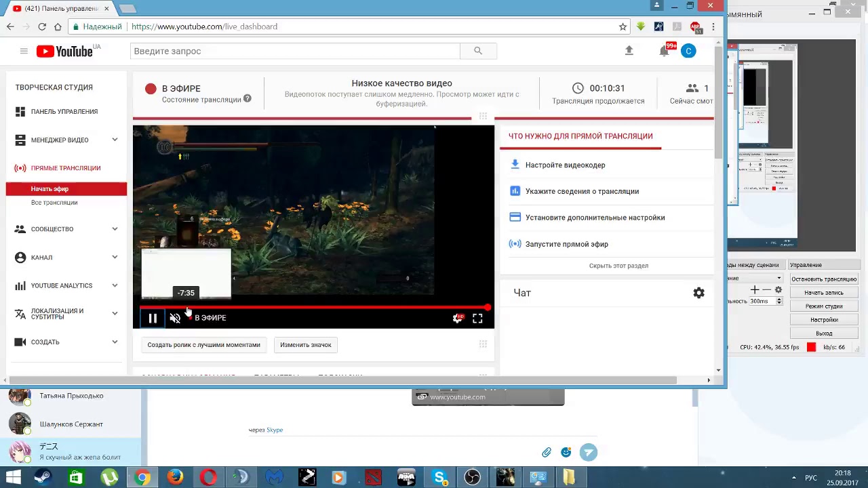Go back in Chrome
868x488 pixels.
(x=10, y=26)
